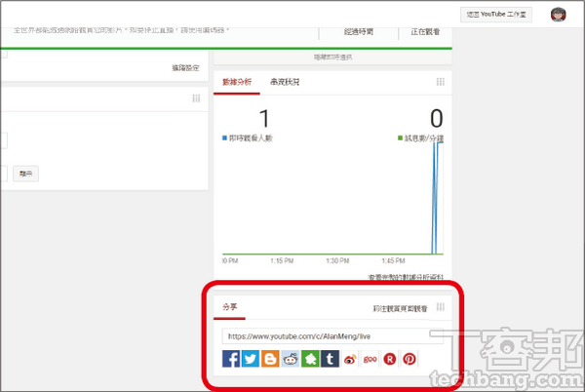This screenshot has width=585, height=392.
Task: Click the 1:30 PM axis label
Action: (x=337, y=260)
